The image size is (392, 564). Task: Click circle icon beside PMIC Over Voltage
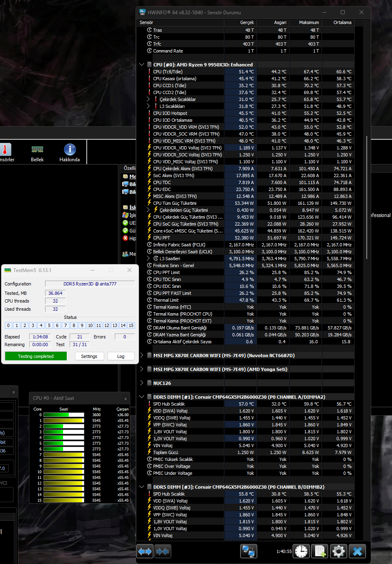point(149,466)
